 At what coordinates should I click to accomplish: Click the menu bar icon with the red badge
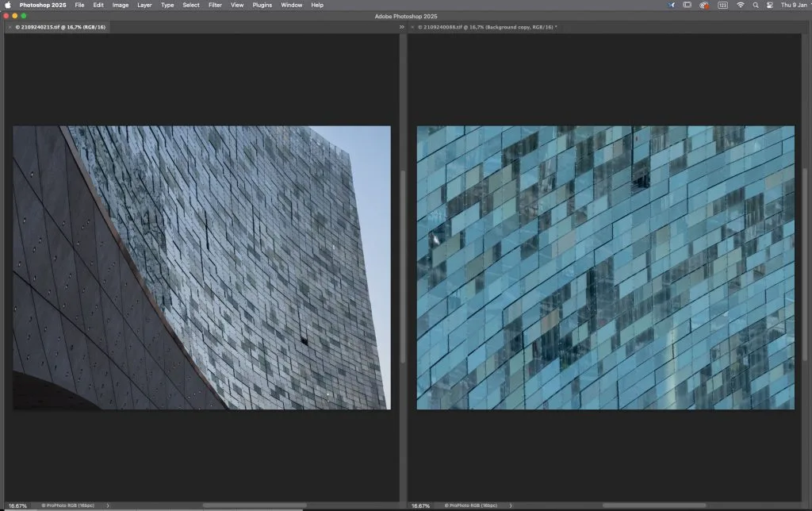[x=703, y=5]
